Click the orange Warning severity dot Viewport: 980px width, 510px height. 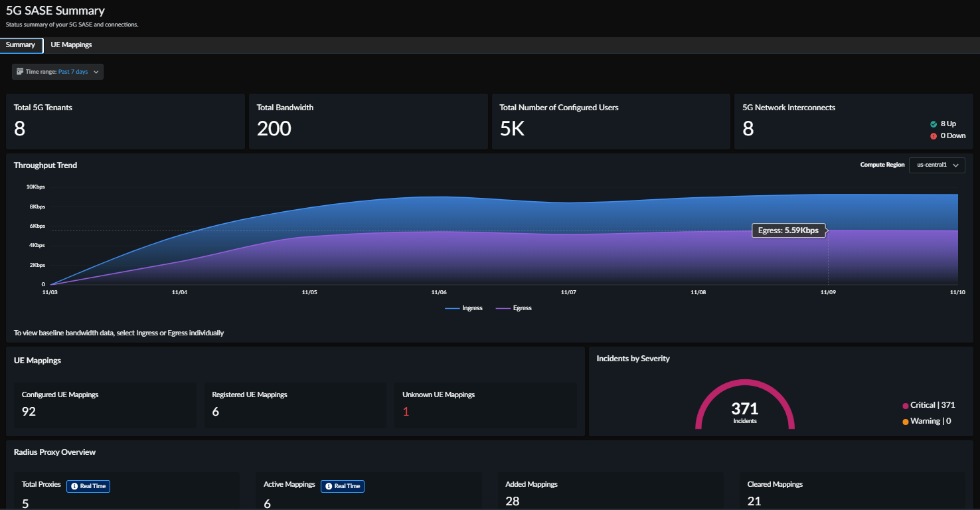pyautogui.click(x=906, y=422)
